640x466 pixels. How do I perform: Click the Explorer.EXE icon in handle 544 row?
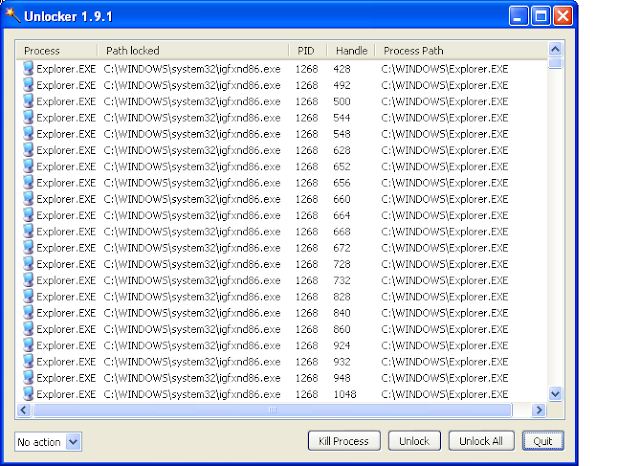(28, 118)
